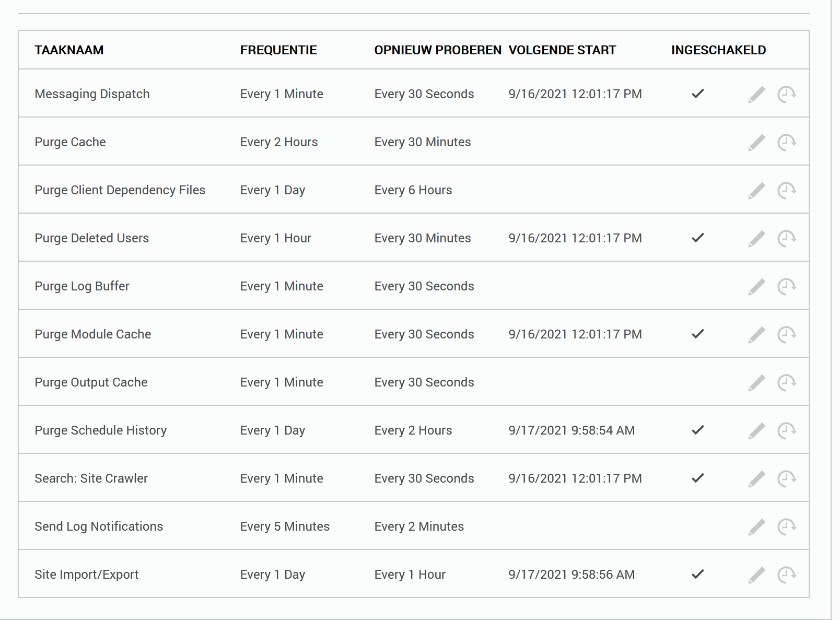The image size is (840, 620).
Task: Edit the Purge Client Dependency Files task
Action: point(756,190)
